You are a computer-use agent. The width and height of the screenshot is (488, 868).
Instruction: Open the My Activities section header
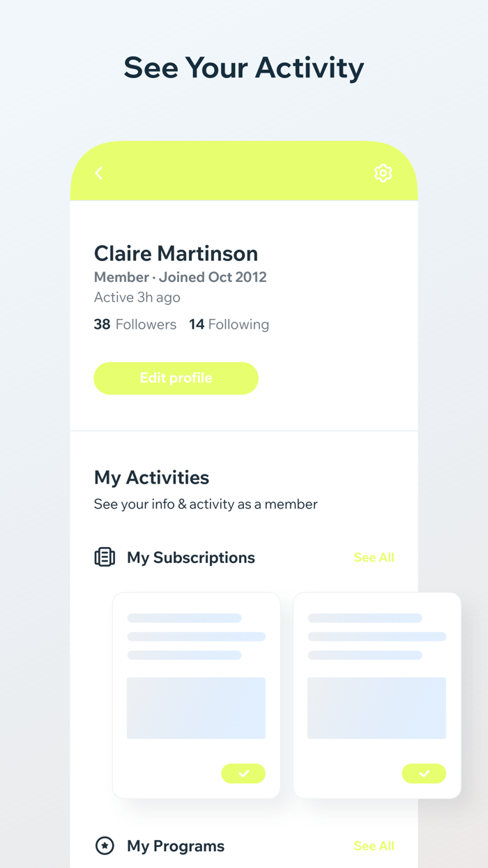pyautogui.click(x=151, y=477)
